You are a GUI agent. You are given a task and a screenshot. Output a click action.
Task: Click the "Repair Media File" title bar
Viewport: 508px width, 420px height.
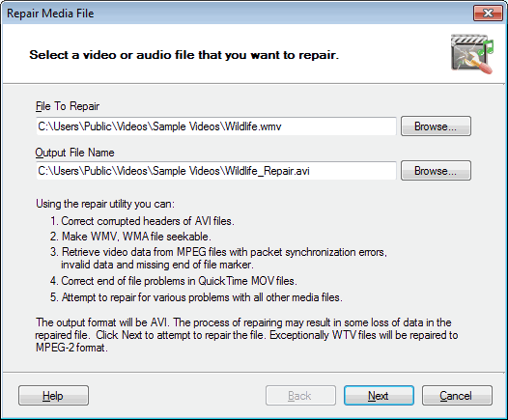click(x=50, y=14)
